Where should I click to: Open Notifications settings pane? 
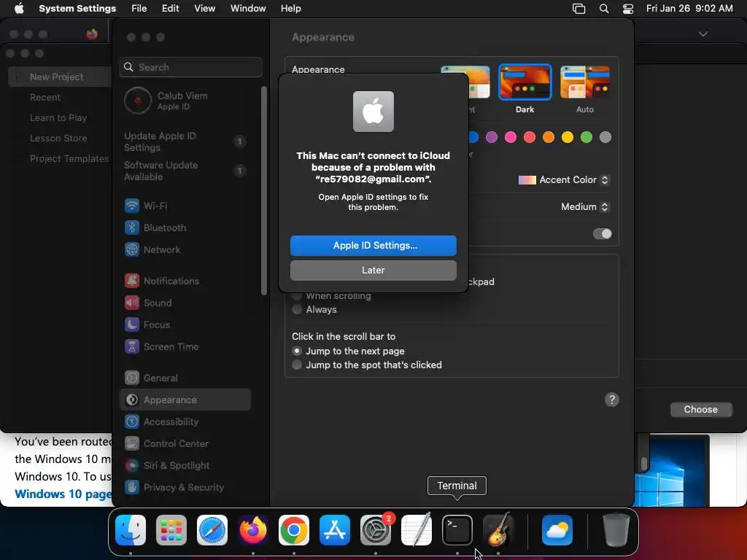click(186, 281)
